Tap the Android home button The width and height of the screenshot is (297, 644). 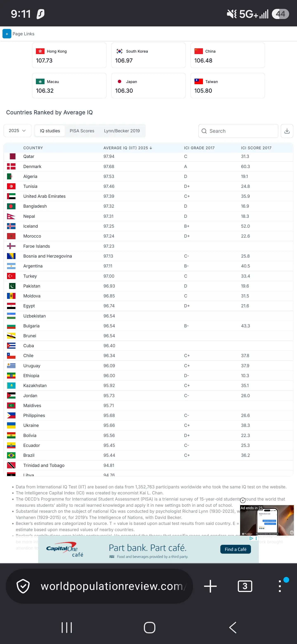149,627
